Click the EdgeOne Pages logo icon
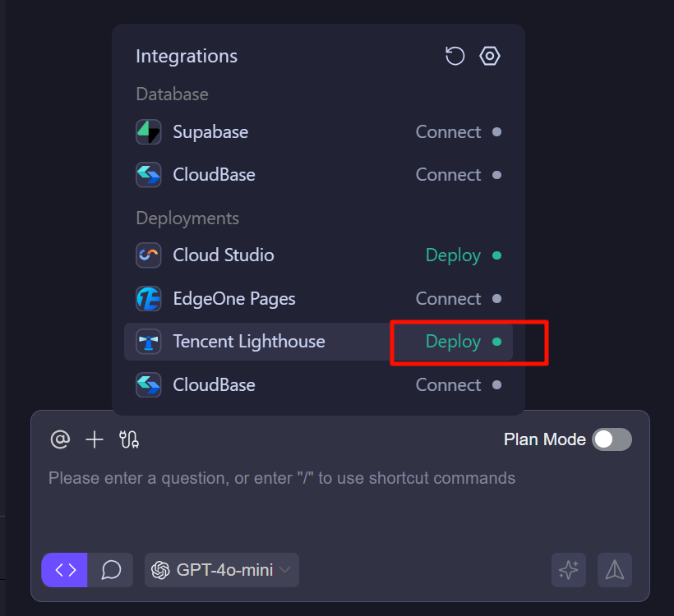674x616 pixels. 149,299
